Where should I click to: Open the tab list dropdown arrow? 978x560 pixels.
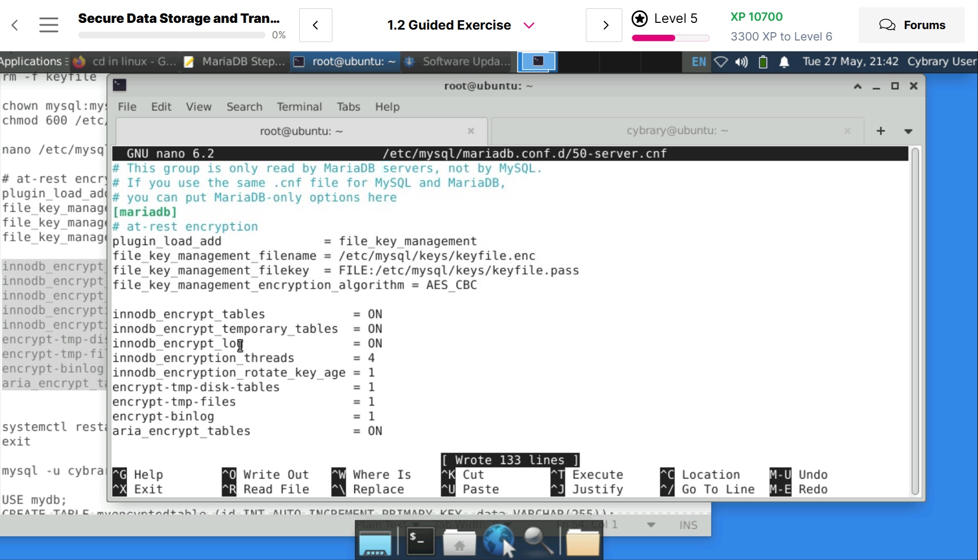point(908,131)
